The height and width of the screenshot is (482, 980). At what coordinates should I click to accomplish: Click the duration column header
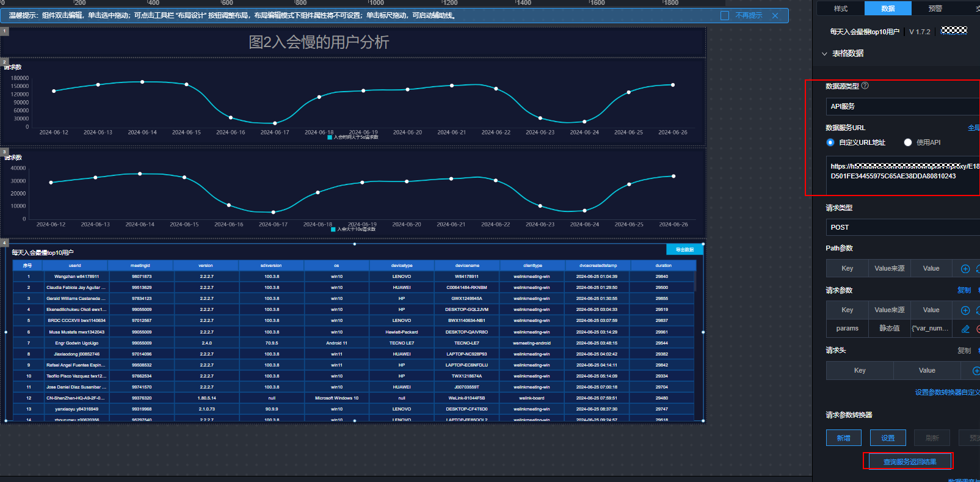pos(664,266)
